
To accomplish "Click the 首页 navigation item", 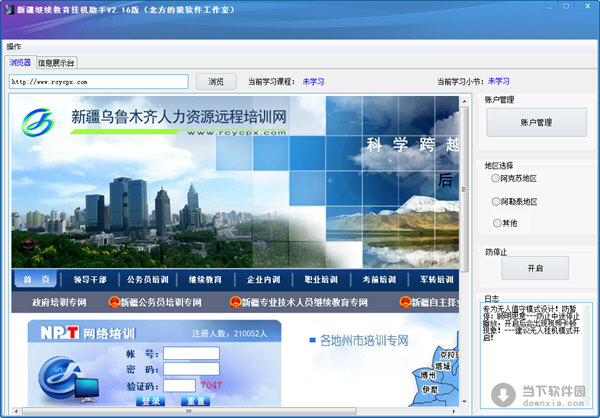I will 36,279.
